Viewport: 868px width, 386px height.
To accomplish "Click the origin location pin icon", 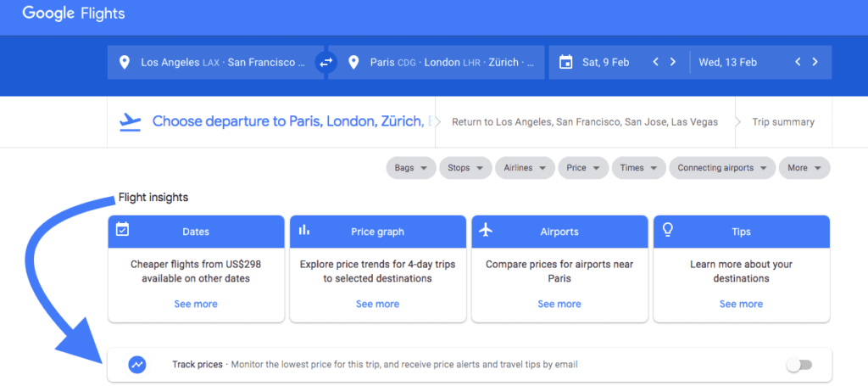I will click(125, 62).
